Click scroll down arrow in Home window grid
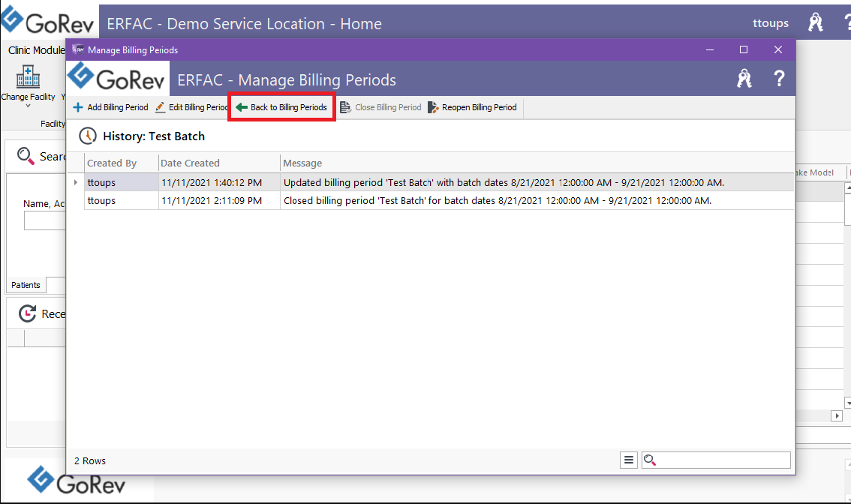Image resolution: width=851 pixels, height=504 pixels. 848,403
